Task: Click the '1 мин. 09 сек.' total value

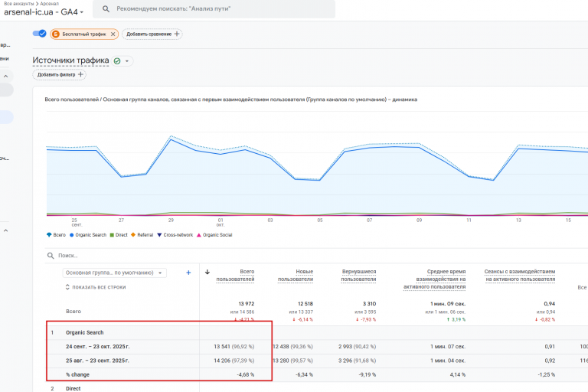Action: click(x=448, y=303)
